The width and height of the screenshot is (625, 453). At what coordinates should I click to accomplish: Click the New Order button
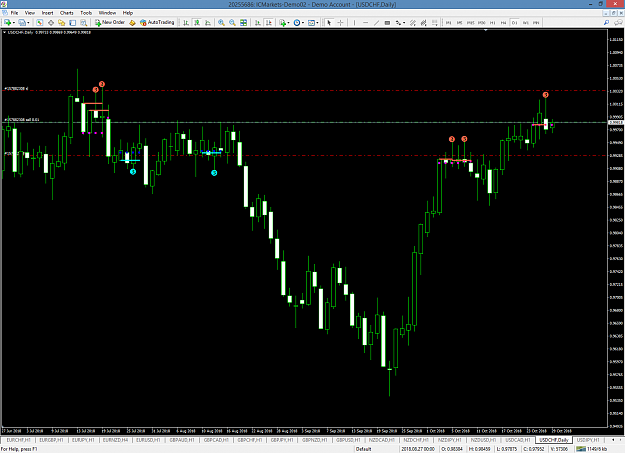click(x=110, y=22)
